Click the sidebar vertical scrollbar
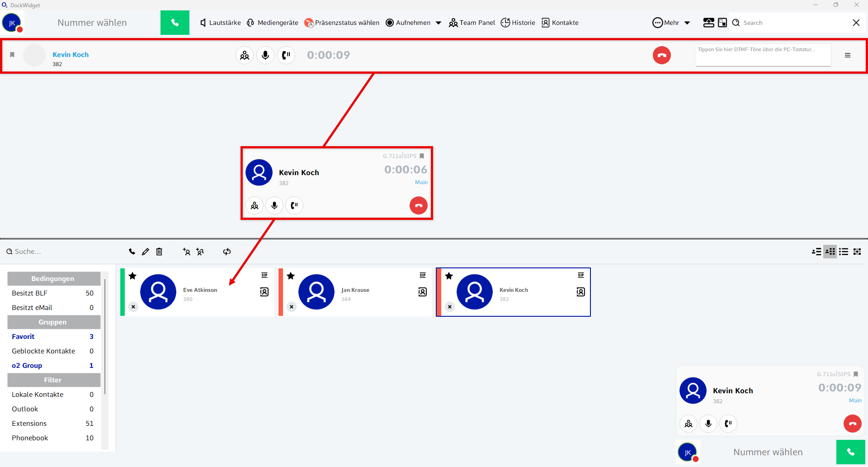The width and height of the screenshot is (868, 467). (x=105, y=335)
